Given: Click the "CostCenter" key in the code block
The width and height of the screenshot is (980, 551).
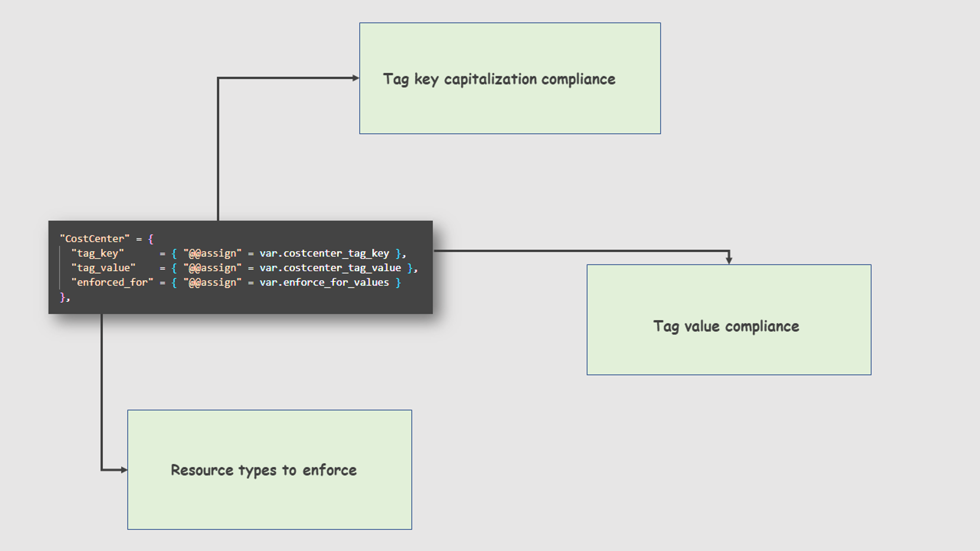Looking at the screenshot, I should pyautogui.click(x=95, y=239).
